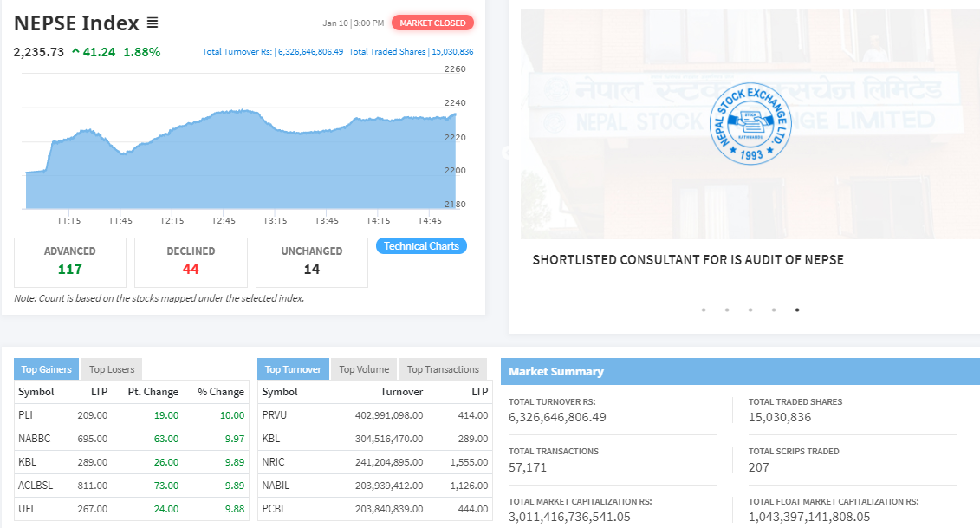Select the first carousel dot under the headline
Image resolution: width=980 pixels, height=528 pixels.
pyautogui.click(x=704, y=310)
